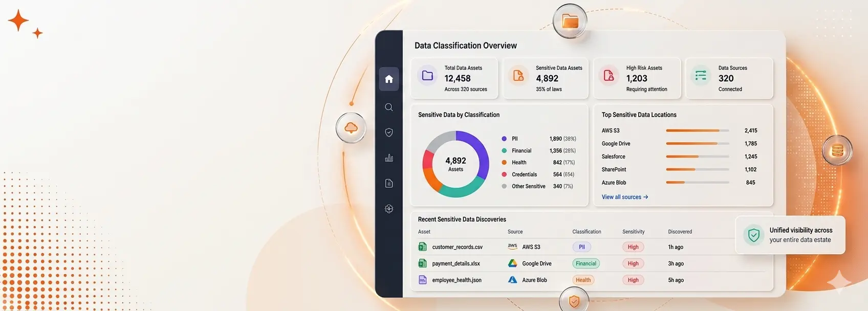
Task: Click the floating orange shield bubble at the bottom
Action: coord(574,301)
